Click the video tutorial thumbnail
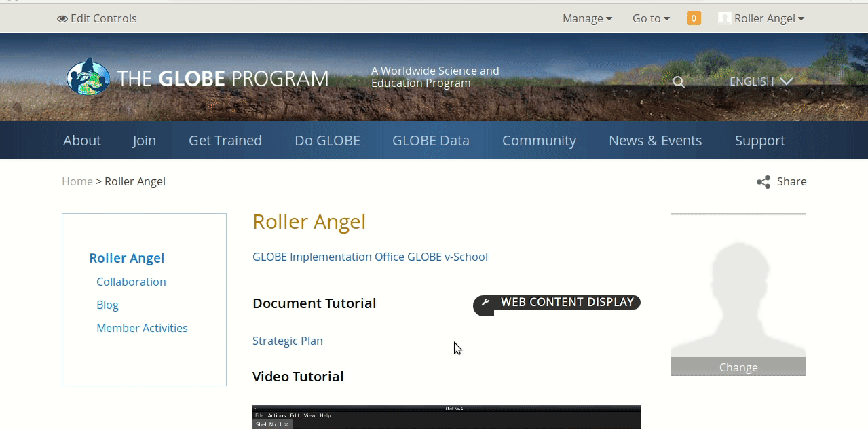Viewport: 868px width, 429px height. click(447, 417)
